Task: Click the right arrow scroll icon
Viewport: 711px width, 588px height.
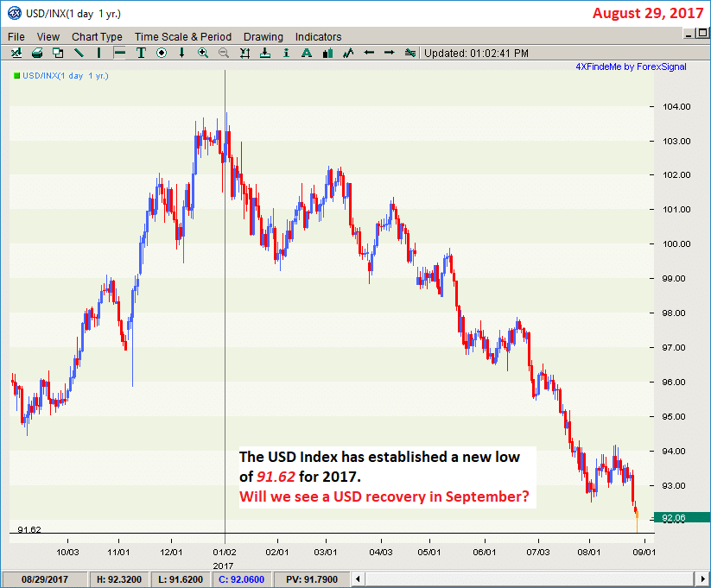Action: pos(390,53)
